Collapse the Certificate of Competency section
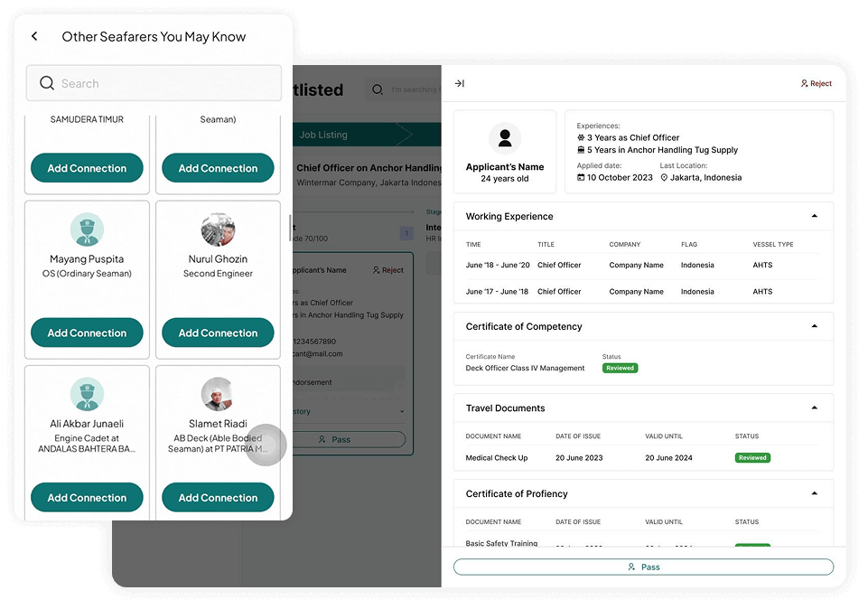This screenshot has width=868, height=609. 814,327
